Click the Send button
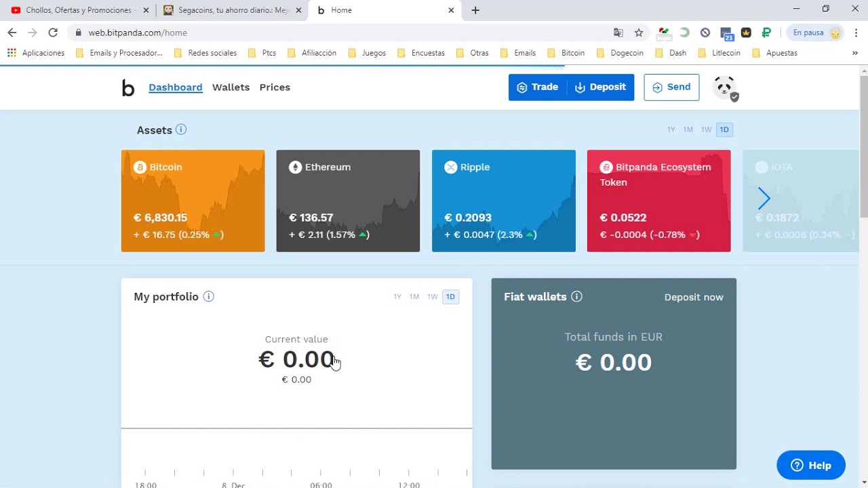This screenshot has height=488, width=868. pos(671,87)
